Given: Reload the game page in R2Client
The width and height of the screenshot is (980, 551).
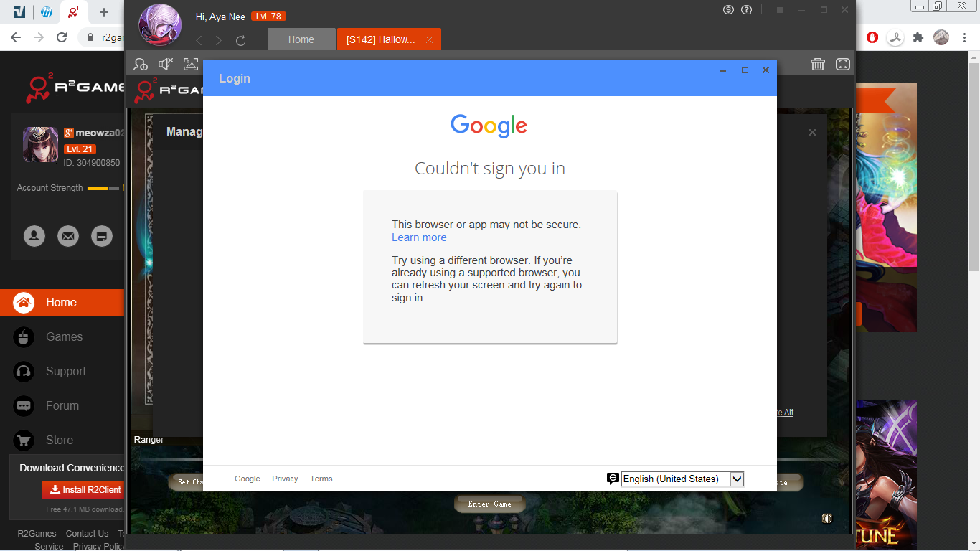Looking at the screenshot, I should [241, 41].
